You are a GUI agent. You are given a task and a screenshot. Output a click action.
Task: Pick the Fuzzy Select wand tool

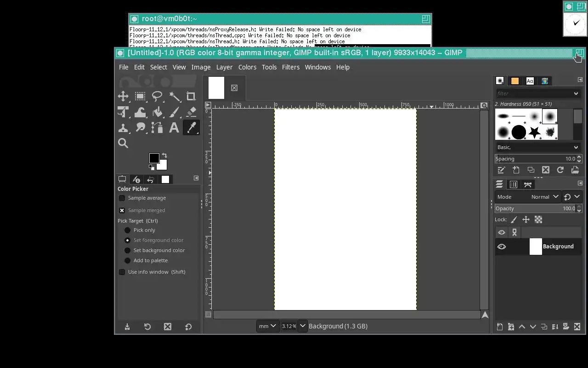[x=175, y=96]
